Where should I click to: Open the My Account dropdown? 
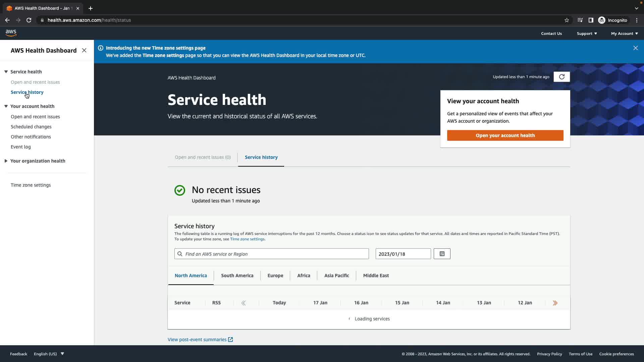[x=624, y=34]
